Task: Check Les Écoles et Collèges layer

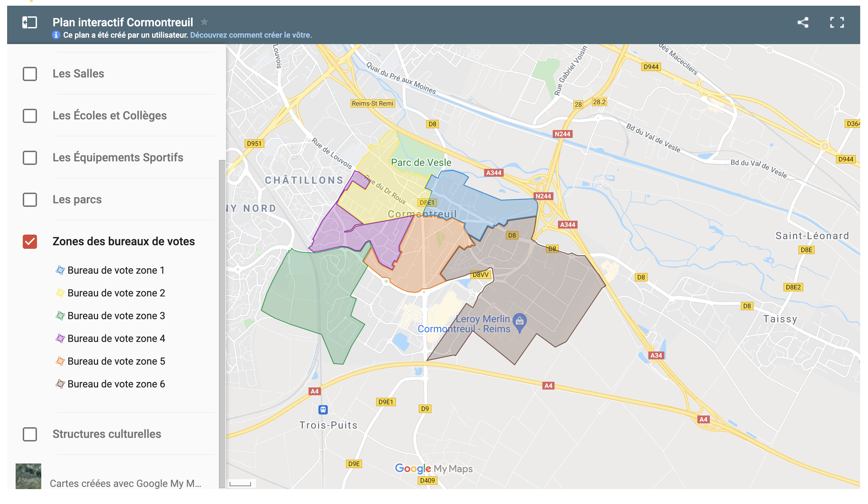Action: 30,116
